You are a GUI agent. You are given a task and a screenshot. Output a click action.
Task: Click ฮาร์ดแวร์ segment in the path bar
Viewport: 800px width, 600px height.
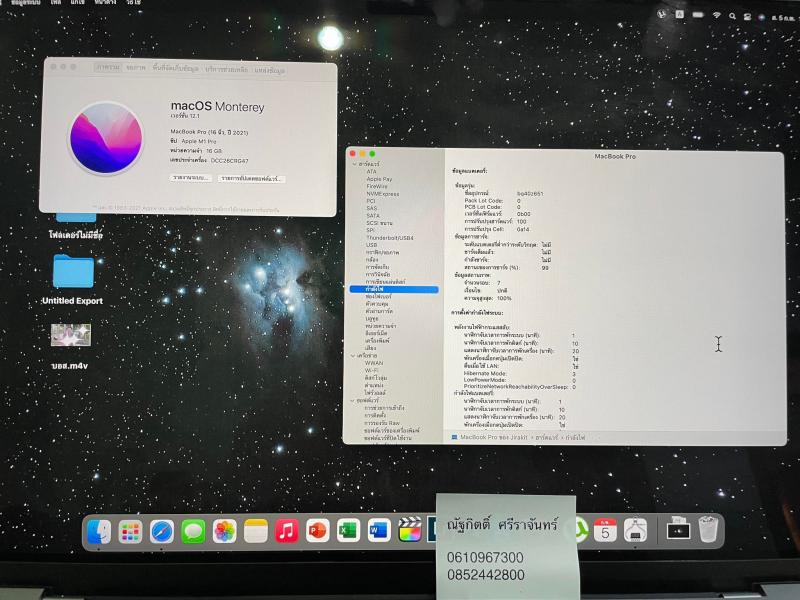(547, 437)
